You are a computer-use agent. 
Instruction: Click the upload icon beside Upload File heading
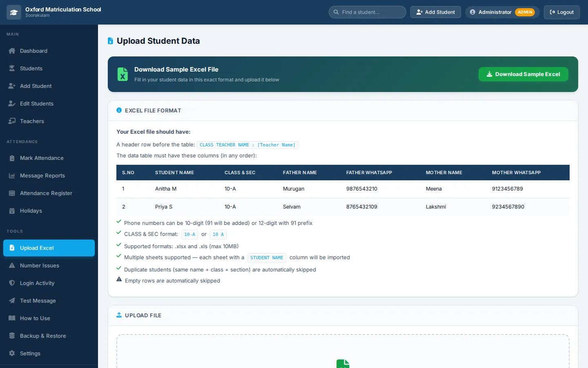click(x=119, y=315)
